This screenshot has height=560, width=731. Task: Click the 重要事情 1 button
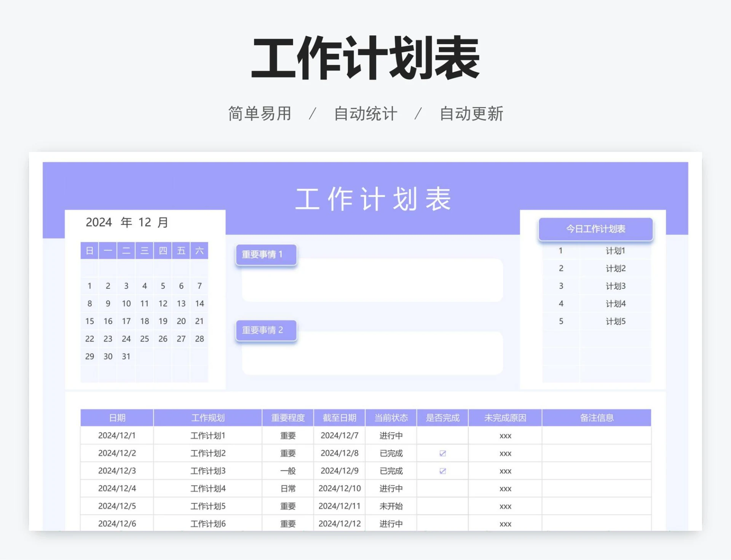click(266, 254)
